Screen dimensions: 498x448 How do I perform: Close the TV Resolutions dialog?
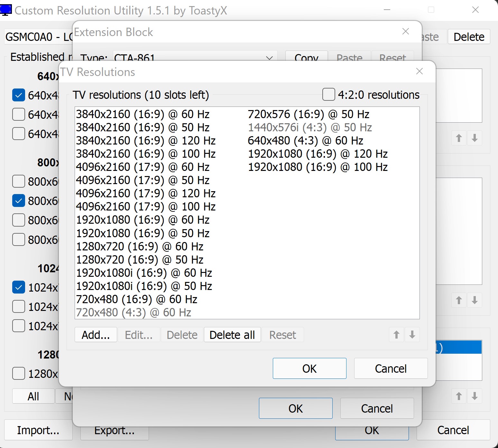[x=420, y=71]
